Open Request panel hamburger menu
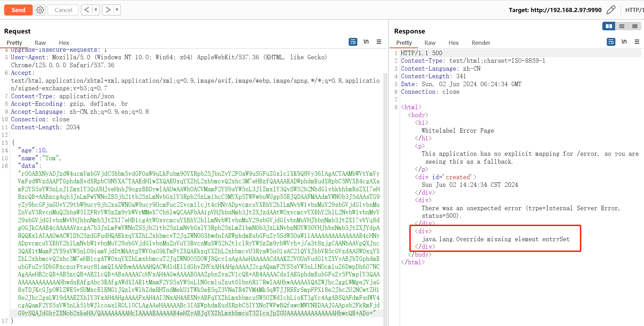Image resolution: width=644 pixels, height=326 pixels. [x=379, y=42]
